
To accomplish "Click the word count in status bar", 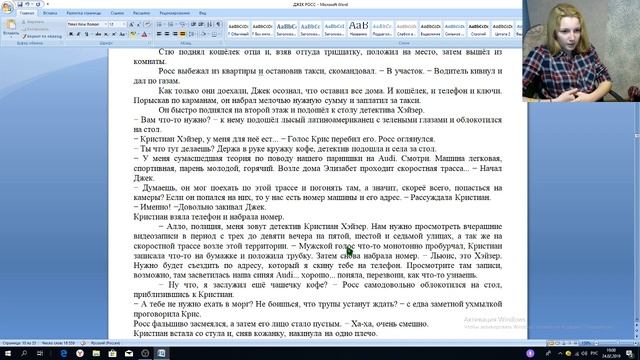I will click(58, 343).
